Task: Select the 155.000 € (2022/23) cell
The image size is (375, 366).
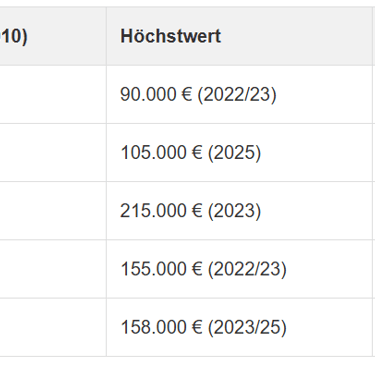Action: tap(239, 269)
